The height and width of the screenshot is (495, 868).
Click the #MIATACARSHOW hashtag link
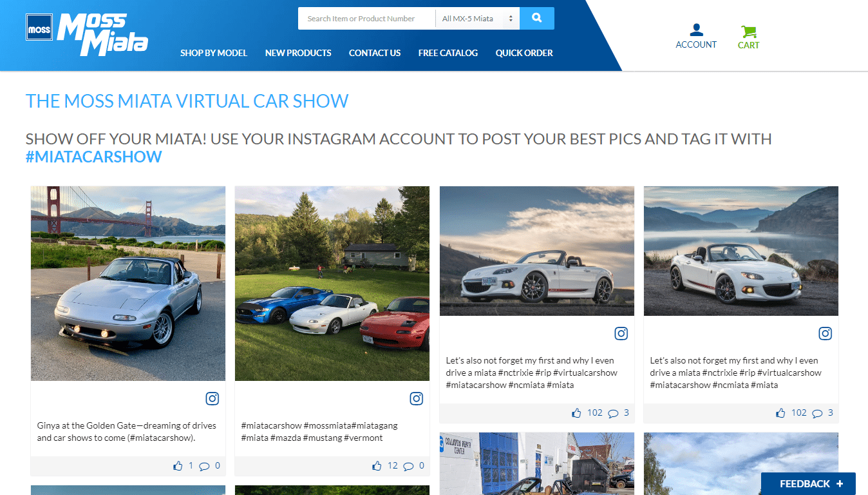[x=94, y=157]
